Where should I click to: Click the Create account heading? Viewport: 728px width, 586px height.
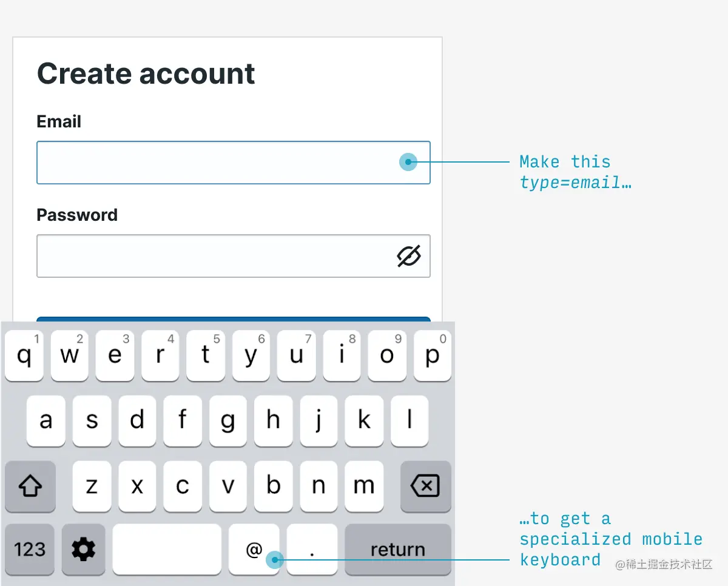(x=146, y=73)
